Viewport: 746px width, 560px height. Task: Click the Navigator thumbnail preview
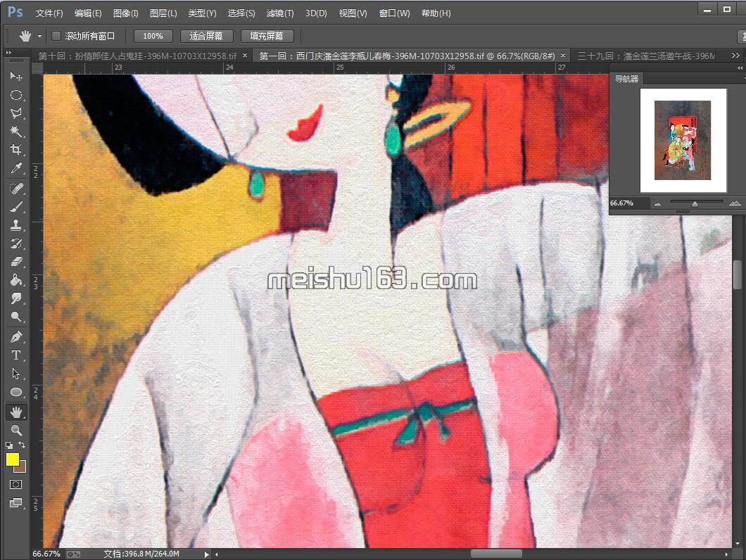pos(683,141)
